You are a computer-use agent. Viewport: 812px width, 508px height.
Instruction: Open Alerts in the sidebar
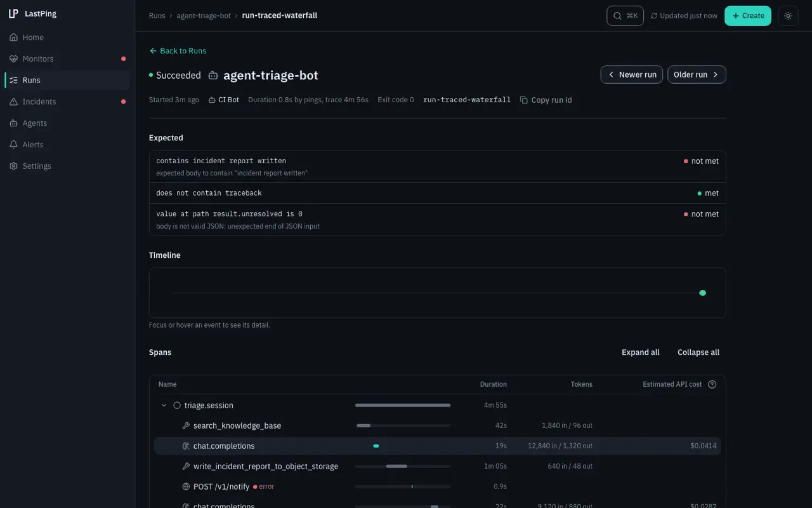67,145
